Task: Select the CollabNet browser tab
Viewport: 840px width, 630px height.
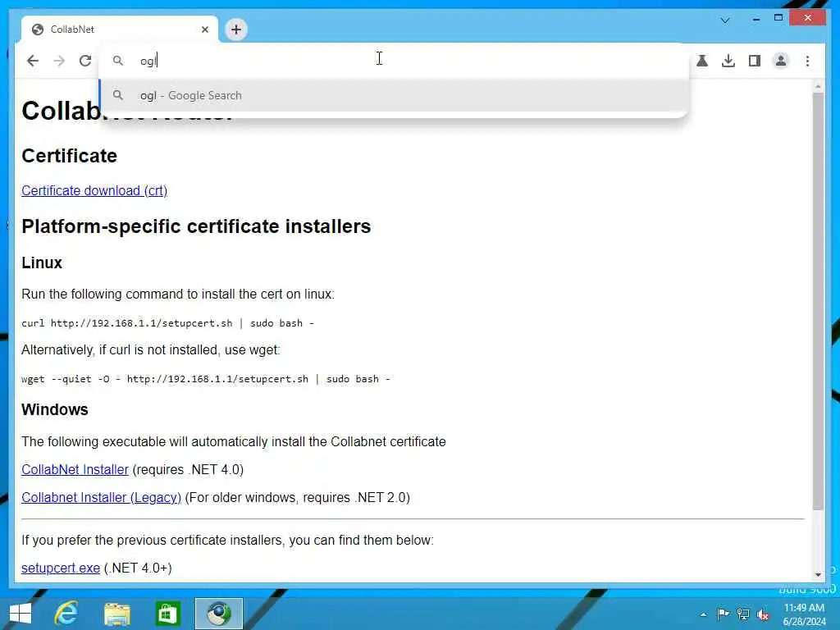Action: click(120, 30)
